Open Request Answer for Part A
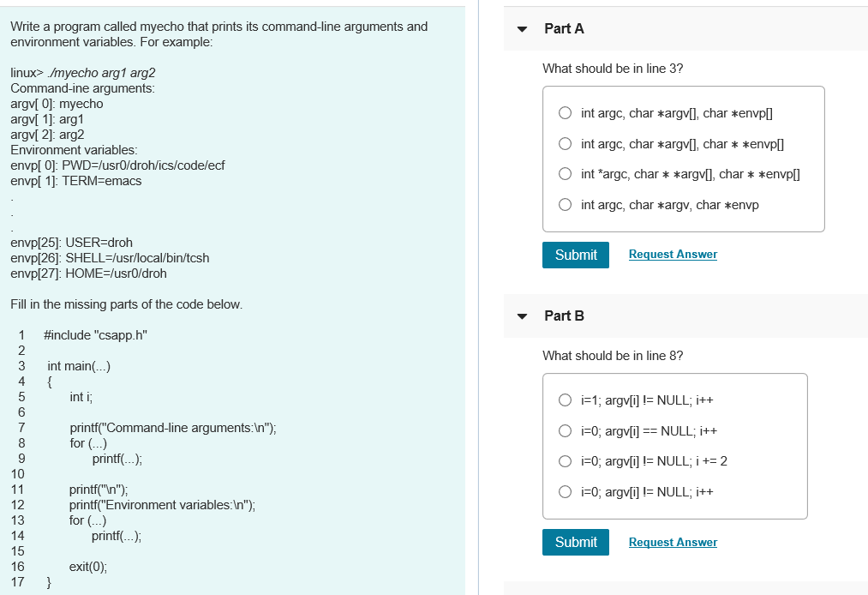868x595 pixels. click(673, 254)
